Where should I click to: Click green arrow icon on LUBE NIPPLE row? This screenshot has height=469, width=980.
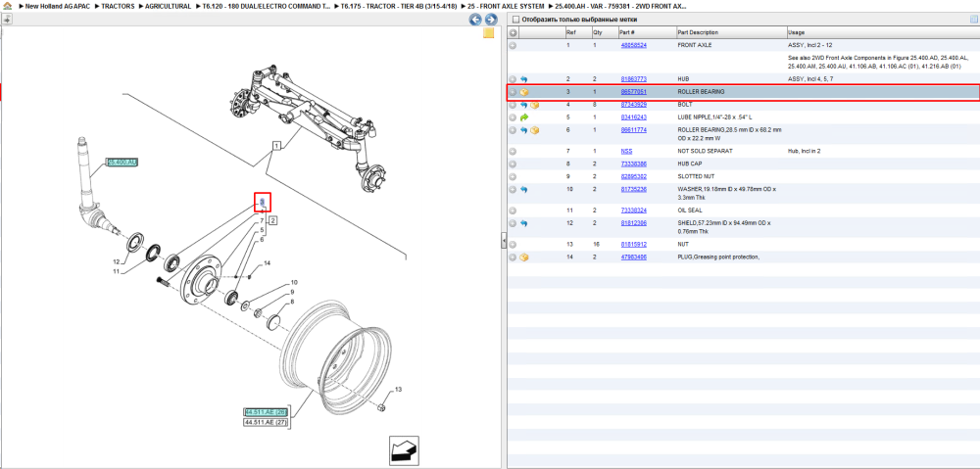(523, 117)
